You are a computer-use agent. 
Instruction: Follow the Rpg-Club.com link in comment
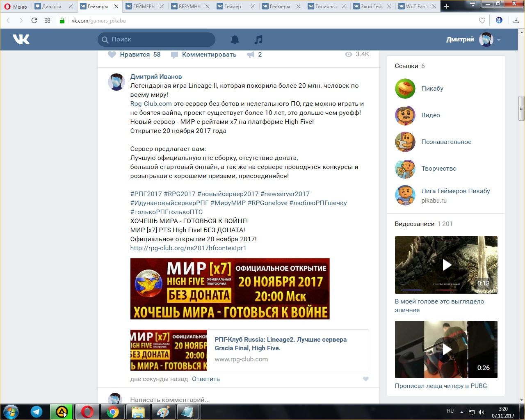pos(151,104)
